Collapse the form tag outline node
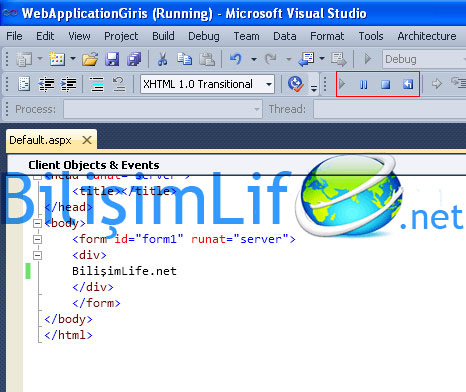 [x=37, y=239]
